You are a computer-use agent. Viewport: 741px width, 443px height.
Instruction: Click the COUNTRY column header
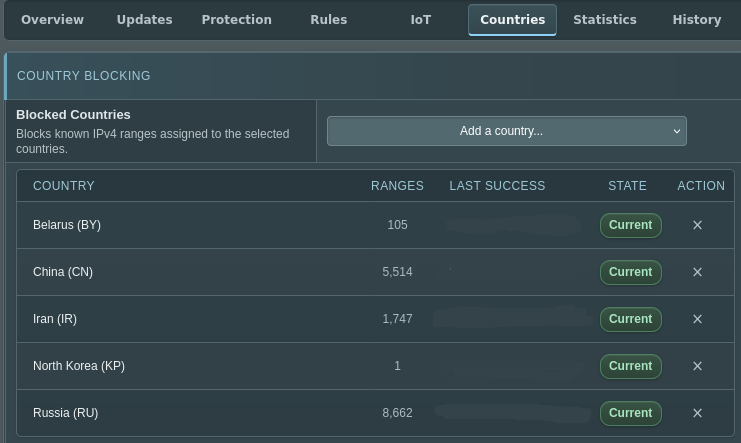point(64,186)
